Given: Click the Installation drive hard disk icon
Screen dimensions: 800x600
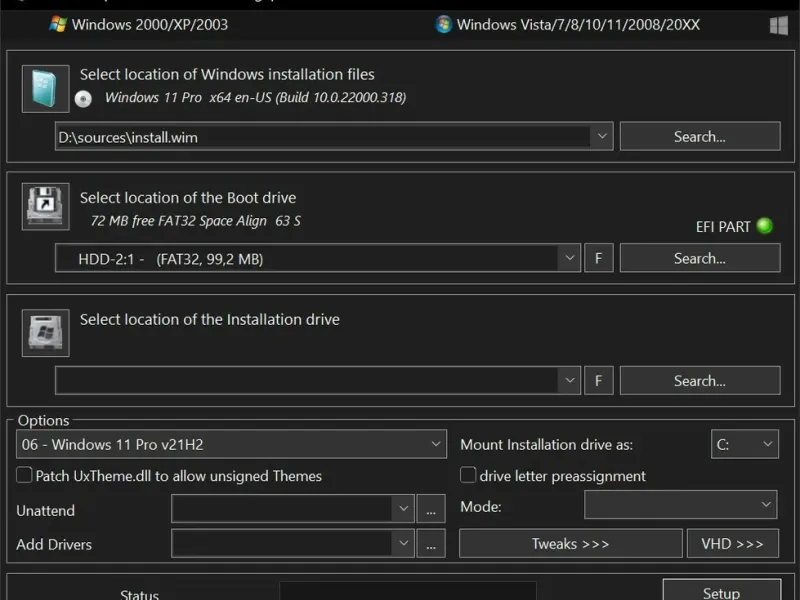Looking at the screenshot, I should (45, 333).
